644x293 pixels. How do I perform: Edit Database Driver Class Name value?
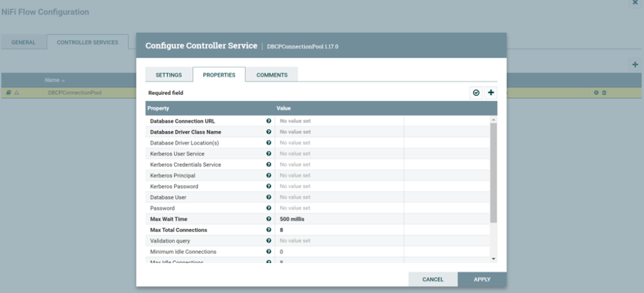(x=340, y=132)
